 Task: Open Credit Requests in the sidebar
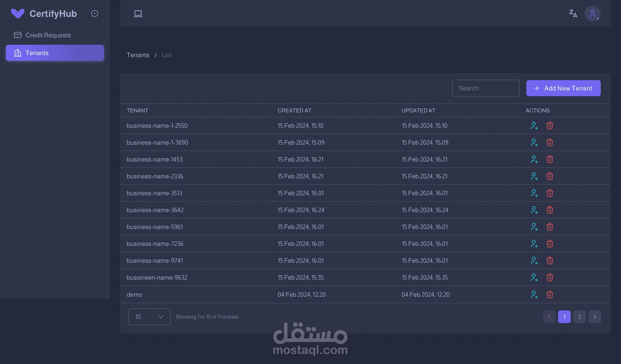(x=48, y=35)
